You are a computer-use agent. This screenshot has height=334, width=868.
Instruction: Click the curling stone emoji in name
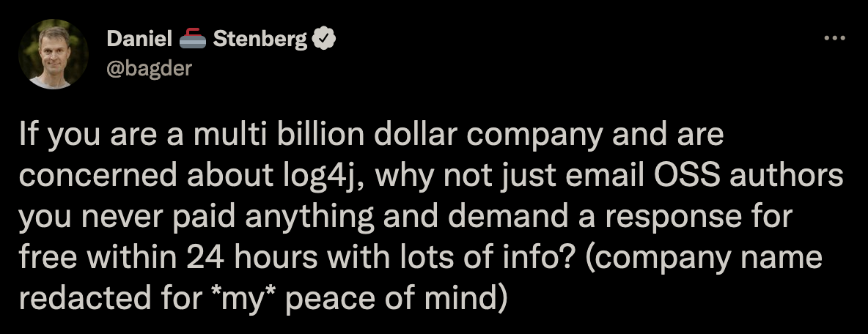click(x=193, y=40)
